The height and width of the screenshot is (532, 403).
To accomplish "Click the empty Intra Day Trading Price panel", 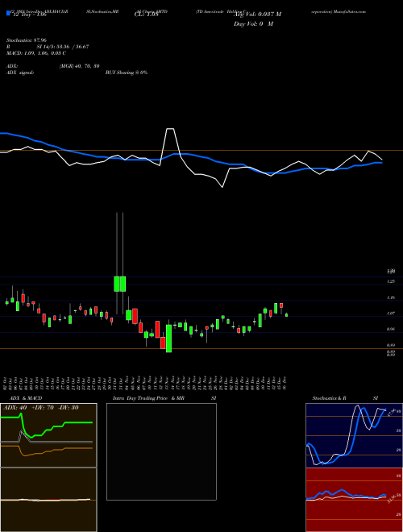I will point(161,451).
